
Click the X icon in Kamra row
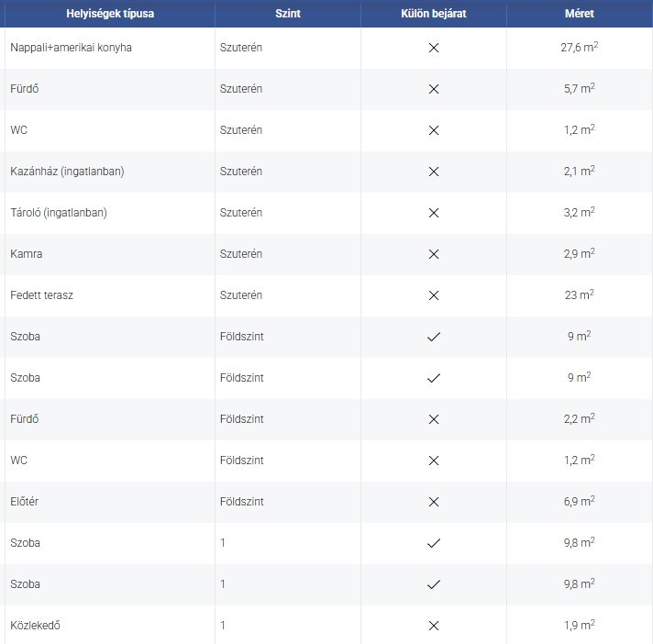pos(434,254)
